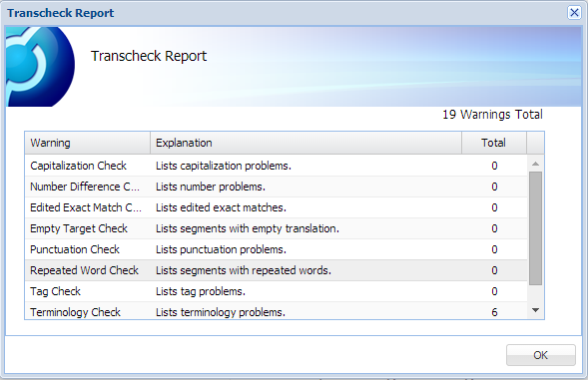Click 'Lists segments with repeated words.' text

(244, 270)
